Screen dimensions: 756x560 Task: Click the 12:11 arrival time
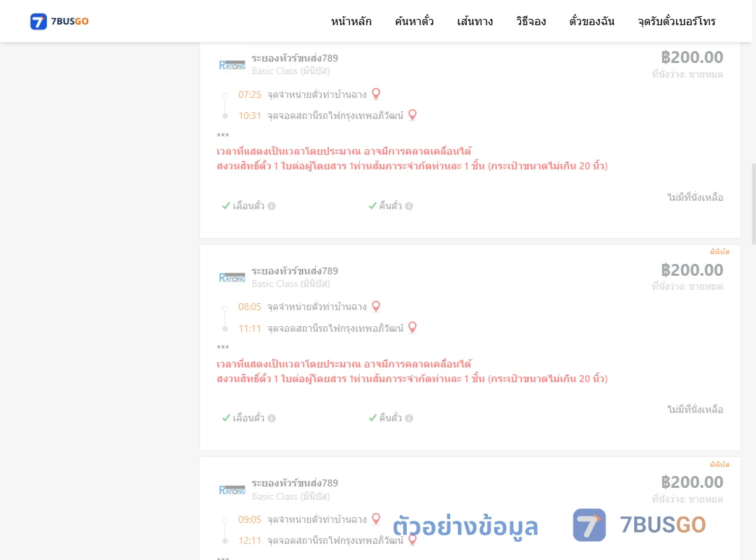click(x=250, y=540)
